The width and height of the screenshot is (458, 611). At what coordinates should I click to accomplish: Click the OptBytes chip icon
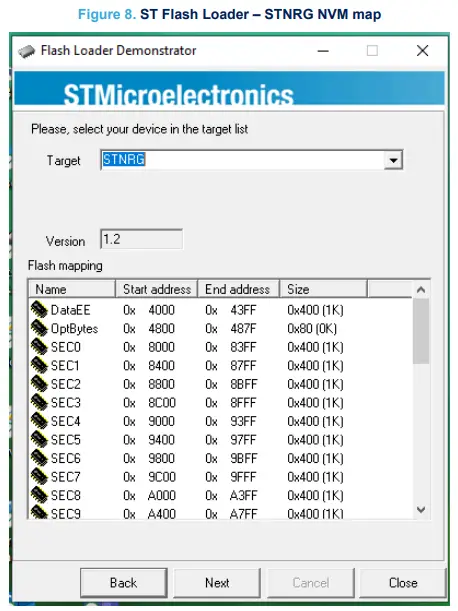pyautogui.click(x=39, y=328)
